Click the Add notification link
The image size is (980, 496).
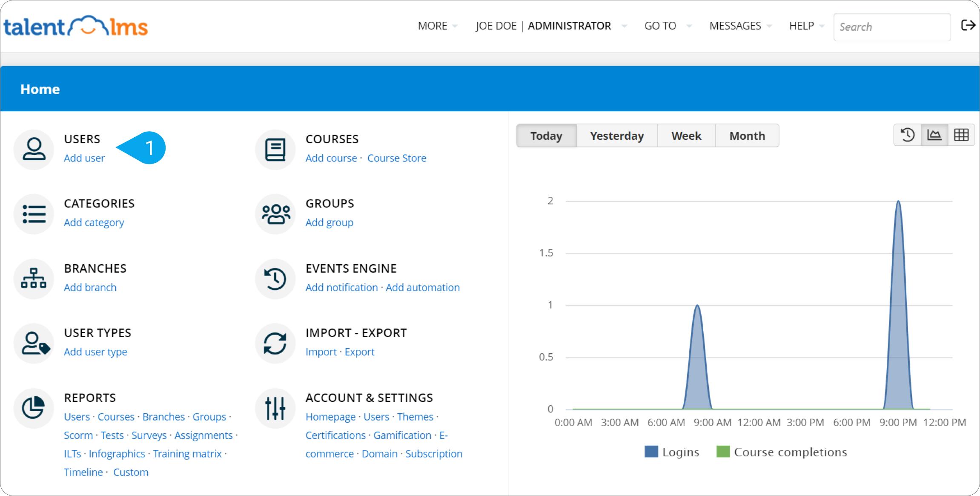click(x=342, y=288)
